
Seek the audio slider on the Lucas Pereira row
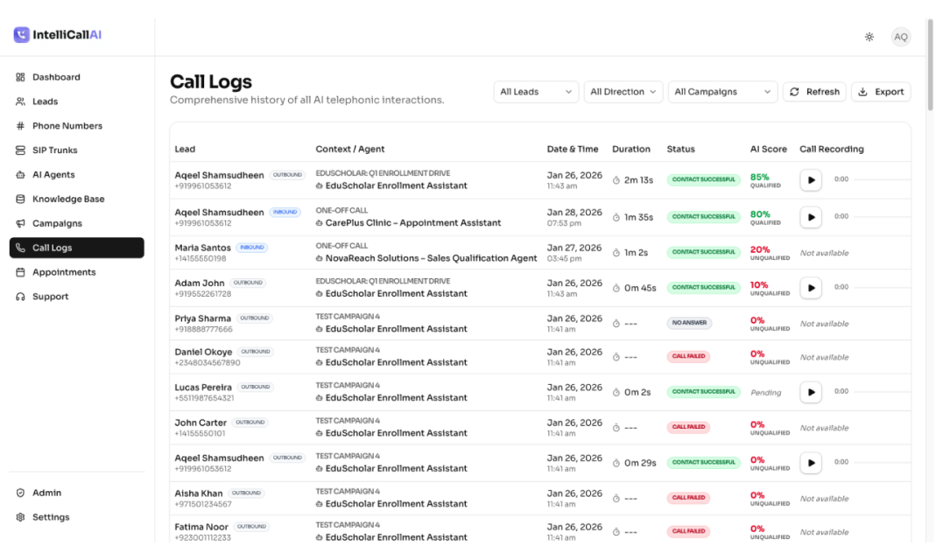pyautogui.click(x=882, y=392)
